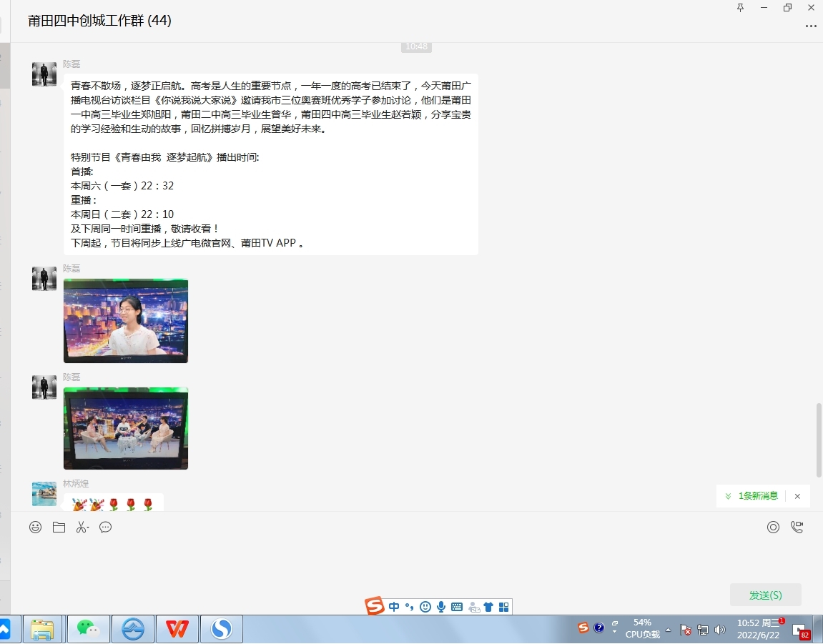Open the taskbar clock showing 10:52
Image resolution: width=823 pixels, height=644 pixels.
[759, 629]
